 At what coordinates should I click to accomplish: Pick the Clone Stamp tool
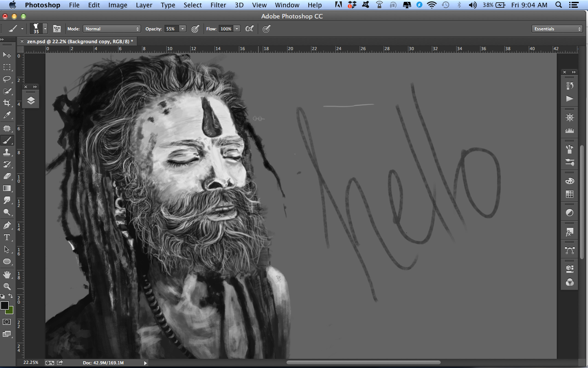[x=7, y=152]
